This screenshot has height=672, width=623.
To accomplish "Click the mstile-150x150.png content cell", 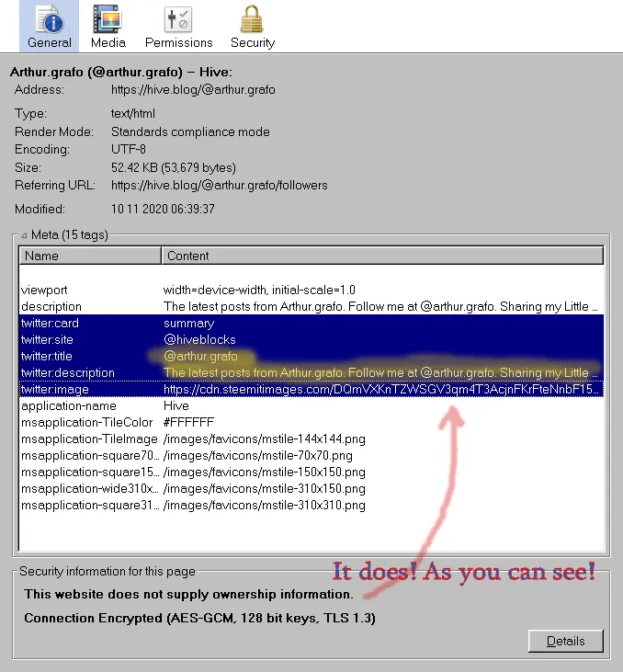I will [265, 472].
